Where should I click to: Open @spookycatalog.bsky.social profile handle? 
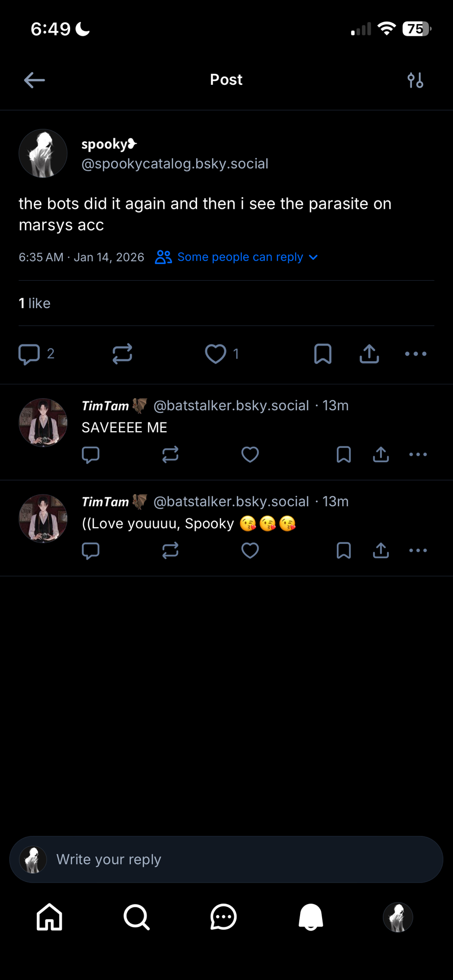[x=175, y=164]
